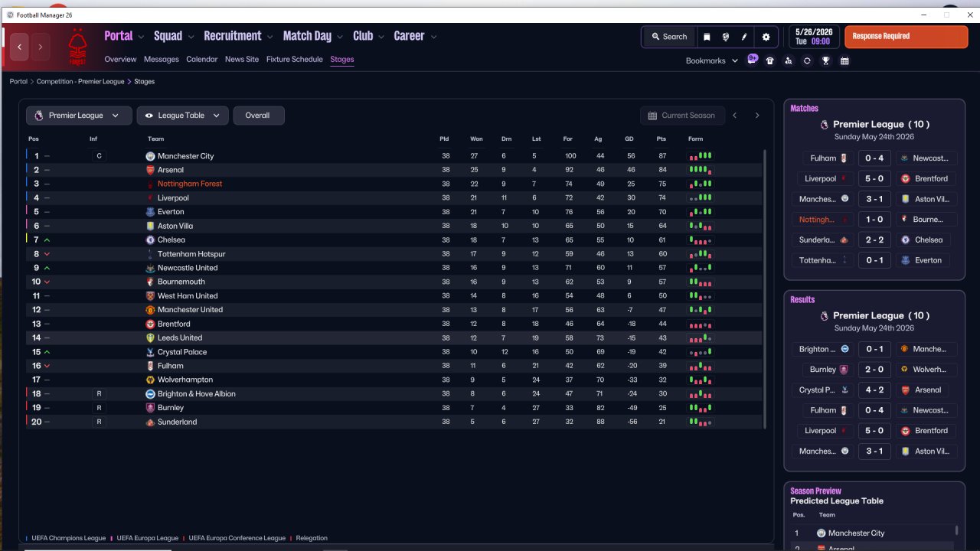
Task: Open Crystal Palace in the league table
Action: (x=182, y=352)
